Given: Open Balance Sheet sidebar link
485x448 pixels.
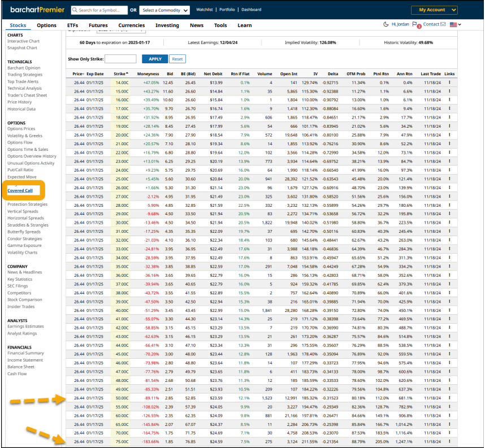Looking at the screenshot, I should tap(21, 367).
